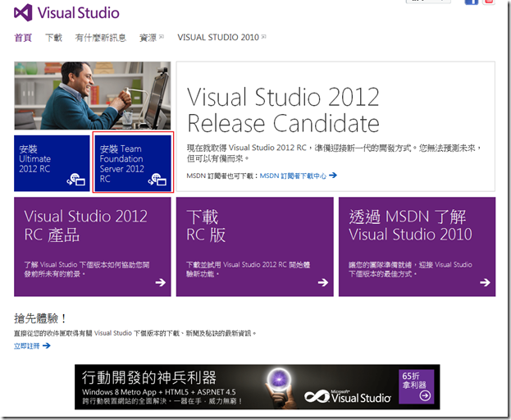Screen dimensions: 511x420
Task: Click the 安裝 Ultimate 2012 RC tile
Action: [52, 163]
